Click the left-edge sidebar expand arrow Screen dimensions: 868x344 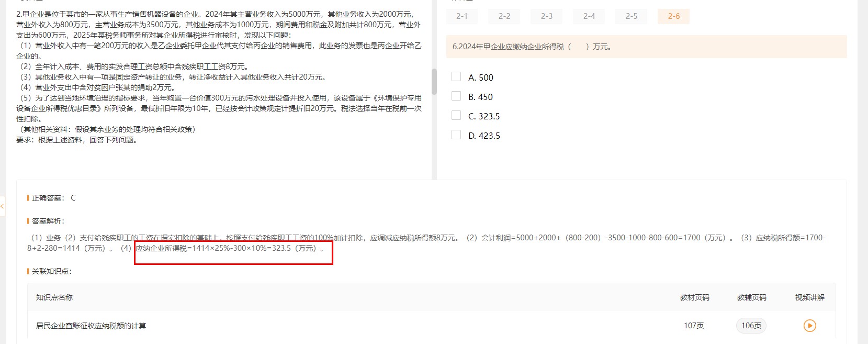point(2,206)
